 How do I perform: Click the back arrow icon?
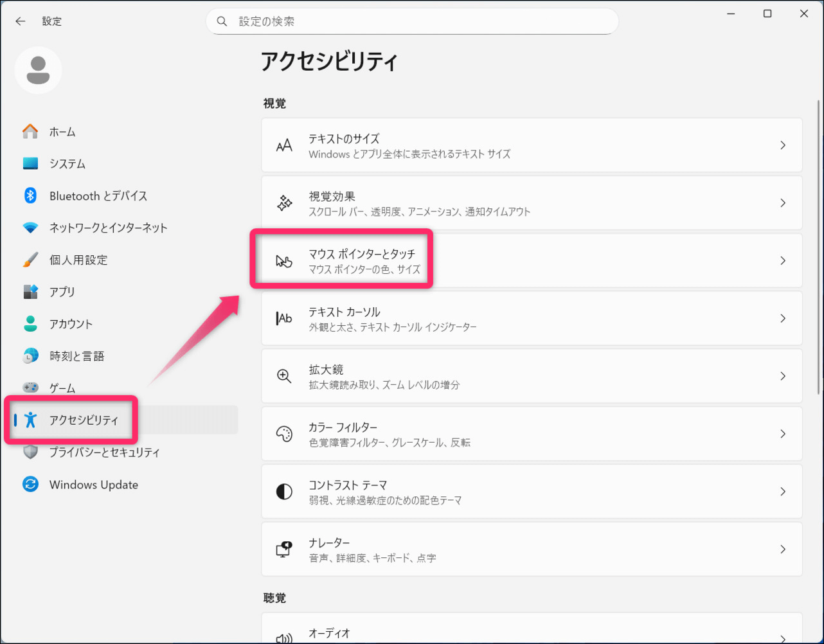pyautogui.click(x=21, y=21)
